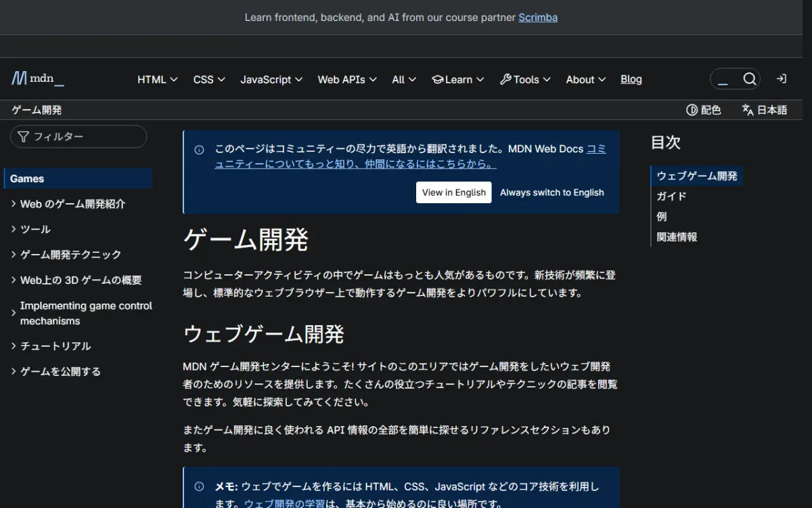Open the Tools menu

coord(525,79)
